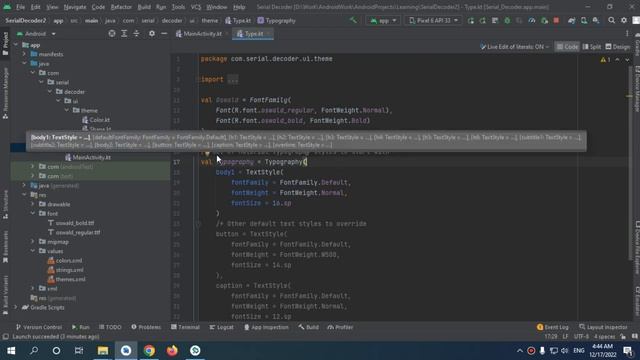The image size is (640, 360).
Task: Open the Android project view dropdown
Action: (x=36, y=34)
